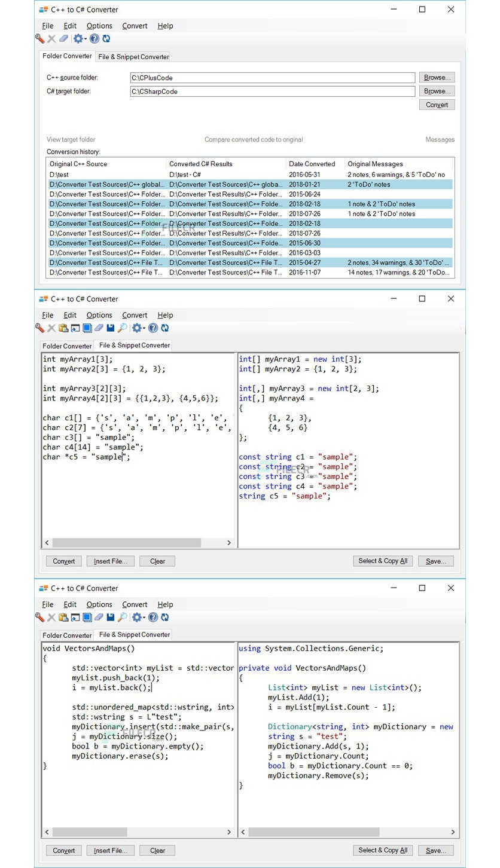Click Insert File icon in middle window toolbar
Screen dimensions: 500x868
(75, 328)
